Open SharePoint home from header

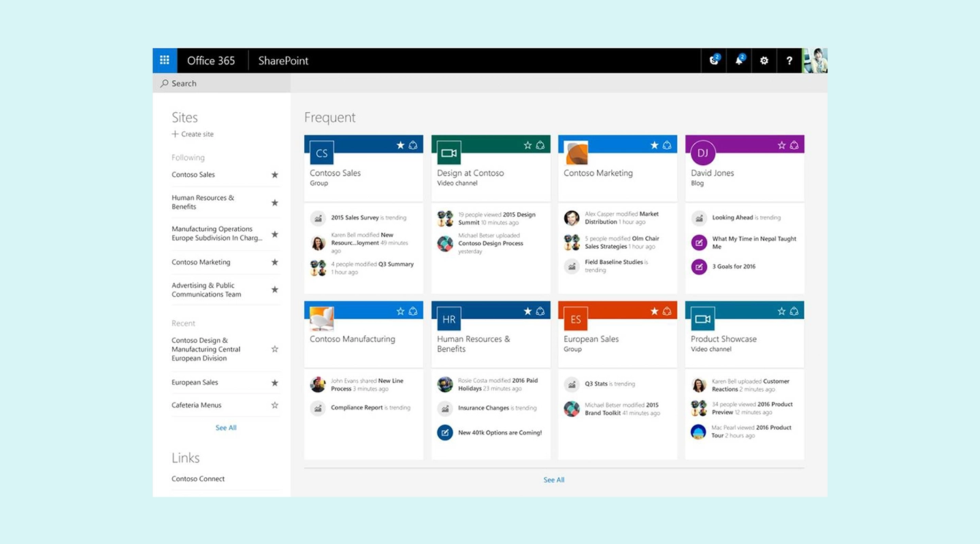click(x=283, y=61)
